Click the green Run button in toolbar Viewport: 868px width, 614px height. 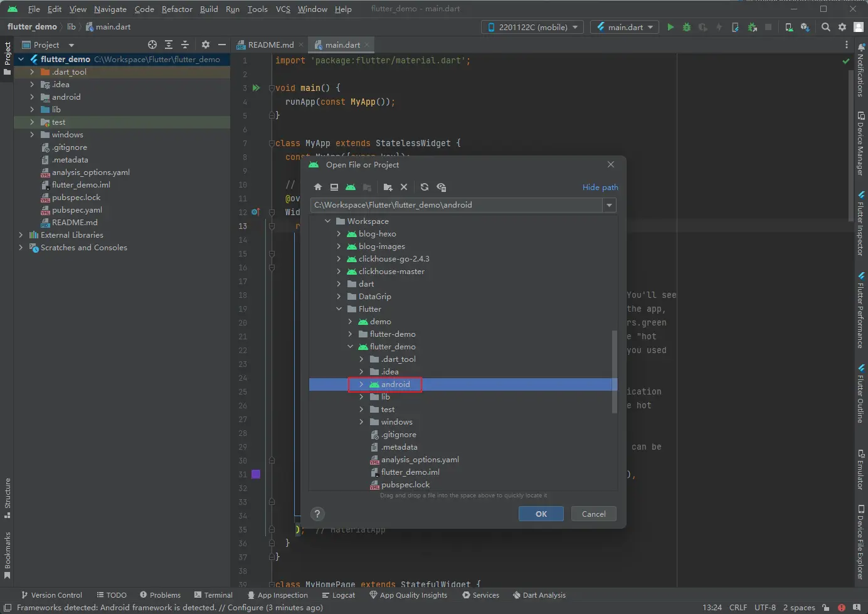pos(670,27)
